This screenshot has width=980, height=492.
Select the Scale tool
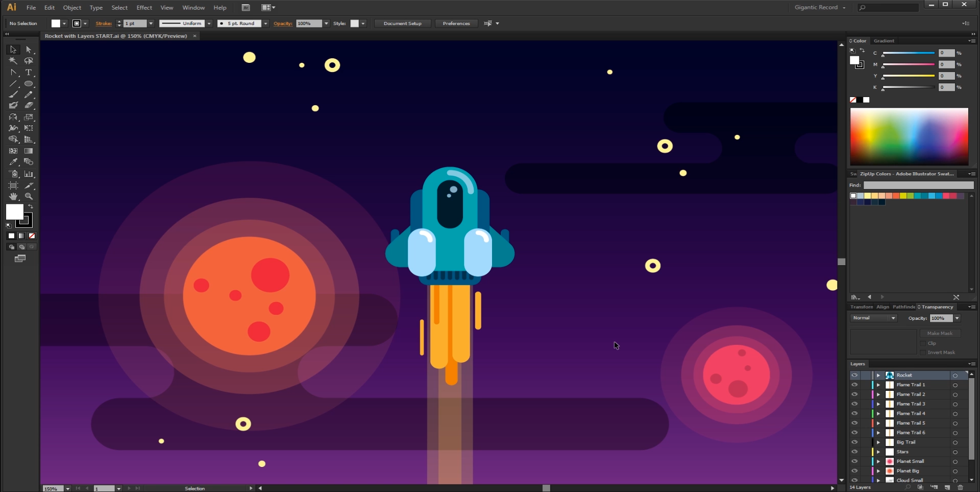pyautogui.click(x=29, y=117)
